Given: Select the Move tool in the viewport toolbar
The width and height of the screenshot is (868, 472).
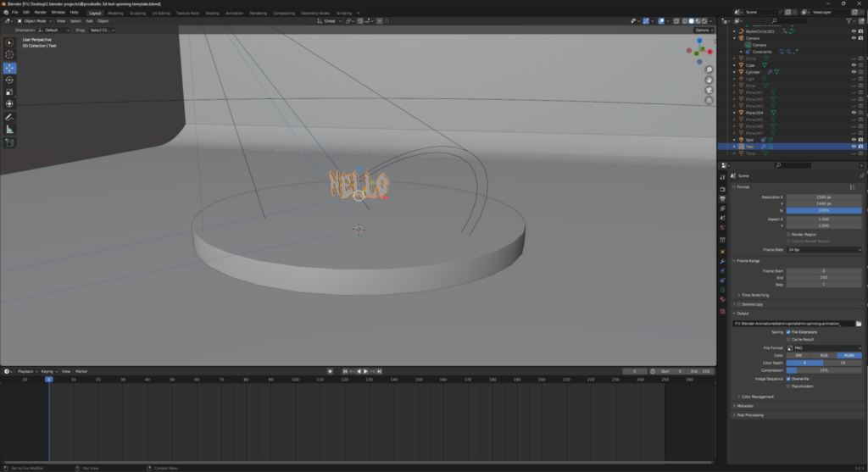Looking at the screenshot, I should [x=9, y=68].
